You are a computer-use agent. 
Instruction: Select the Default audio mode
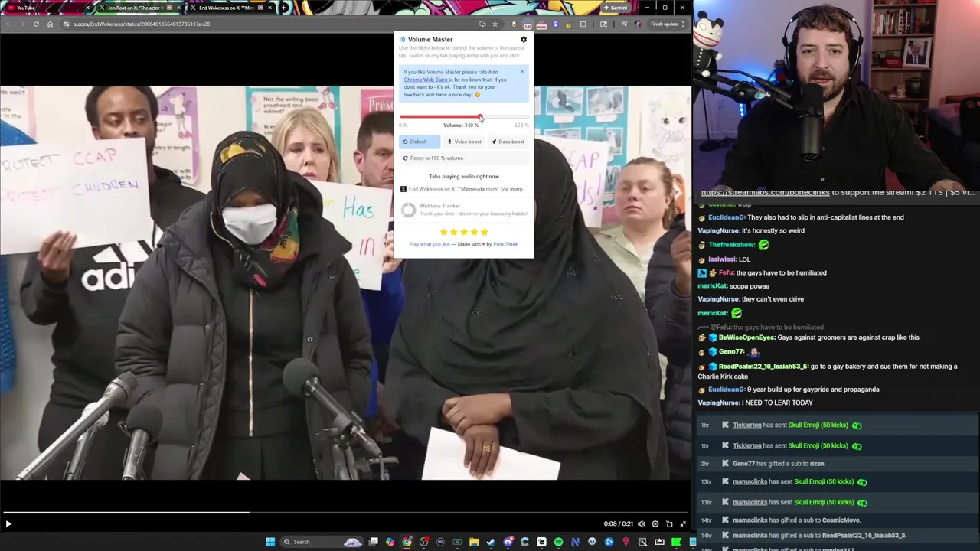coord(420,142)
